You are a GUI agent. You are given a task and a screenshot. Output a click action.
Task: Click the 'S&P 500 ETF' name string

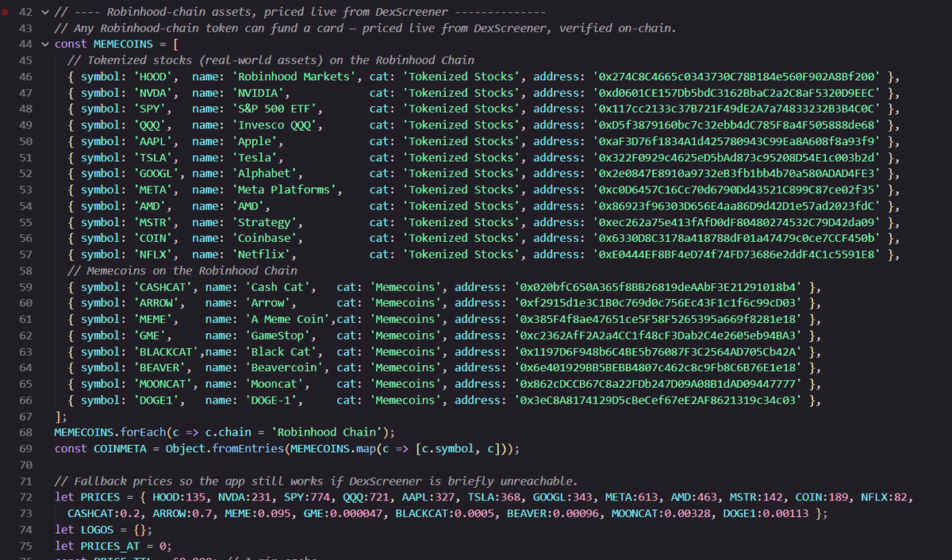[x=276, y=109]
